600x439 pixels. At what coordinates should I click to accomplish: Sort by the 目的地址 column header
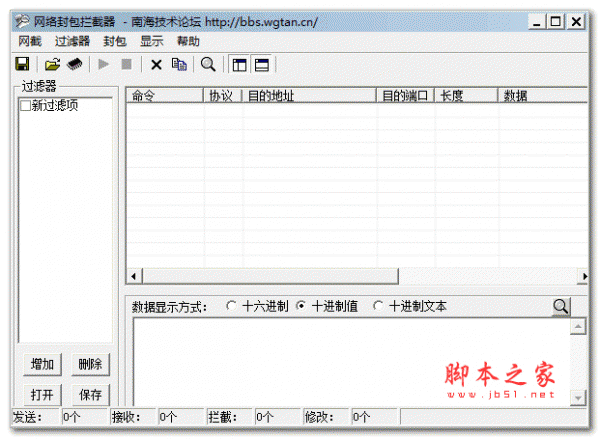tap(309, 95)
